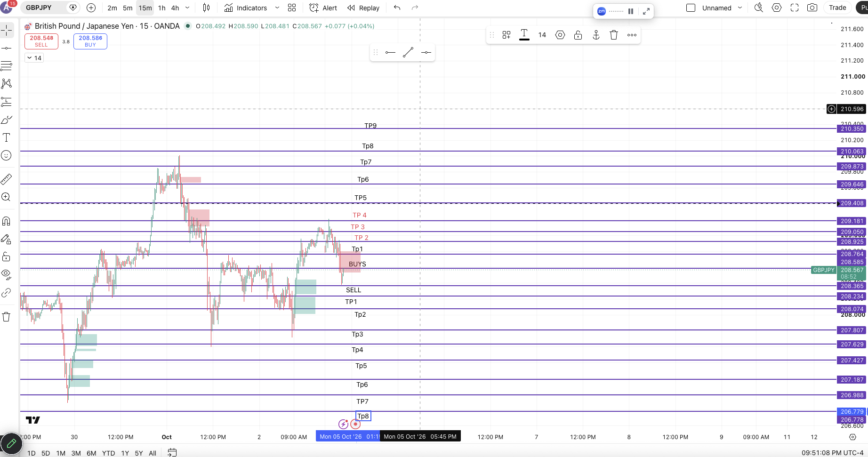Viewport: 868px width, 457px height.
Task: Select the brush drawing tool
Action: 7,120
